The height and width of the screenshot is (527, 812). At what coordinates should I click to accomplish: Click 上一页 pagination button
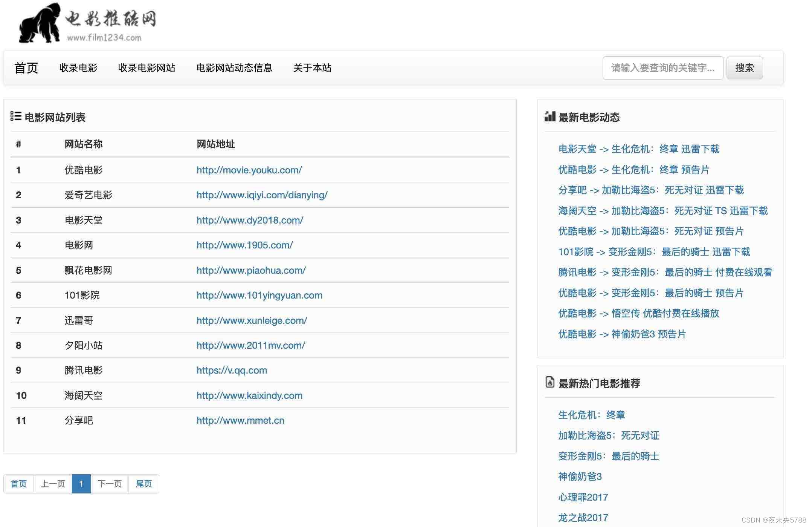coord(53,484)
